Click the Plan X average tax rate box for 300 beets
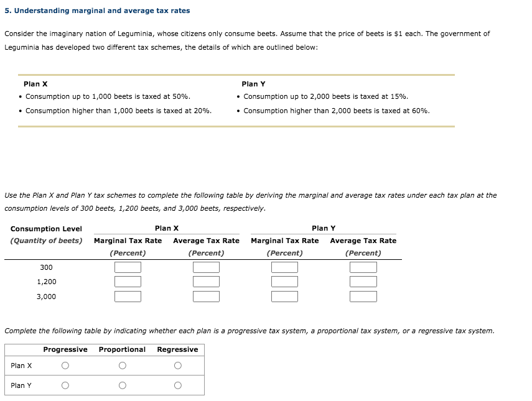The image size is (532, 401). pos(207,267)
